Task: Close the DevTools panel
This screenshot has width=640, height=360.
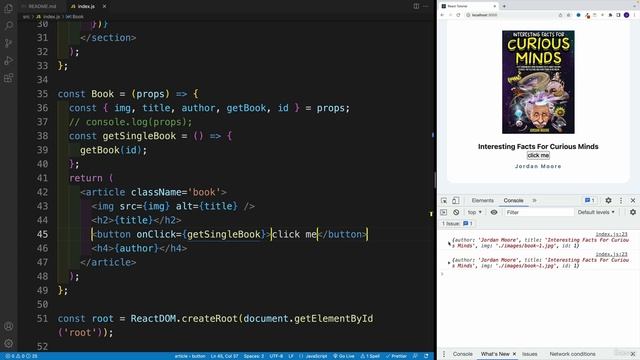Action: point(633,200)
